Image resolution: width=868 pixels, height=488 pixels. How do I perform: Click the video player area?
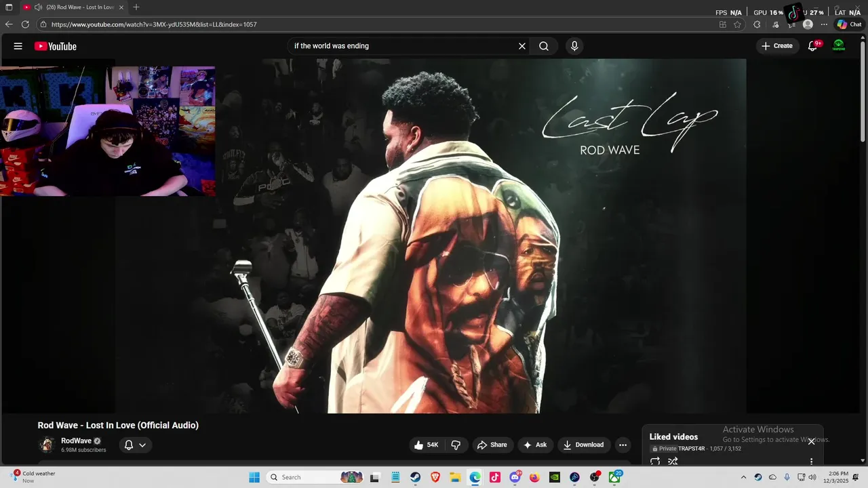[431, 236]
